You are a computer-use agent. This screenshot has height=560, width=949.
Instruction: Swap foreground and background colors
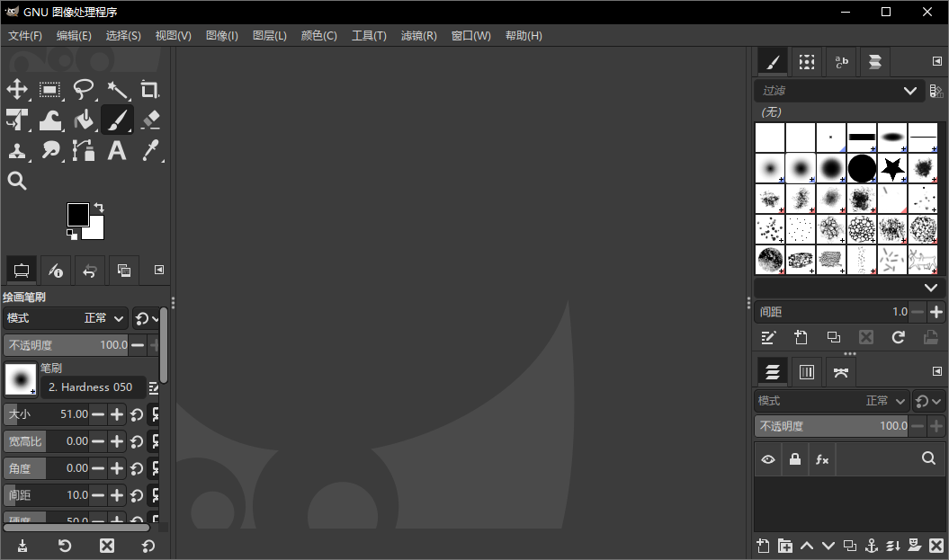tap(99, 208)
